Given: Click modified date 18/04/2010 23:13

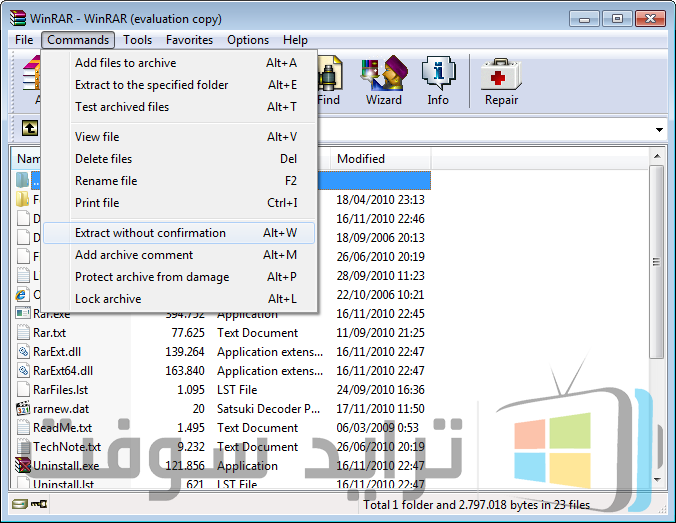Looking at the screenshot, I should coord(380,200).
